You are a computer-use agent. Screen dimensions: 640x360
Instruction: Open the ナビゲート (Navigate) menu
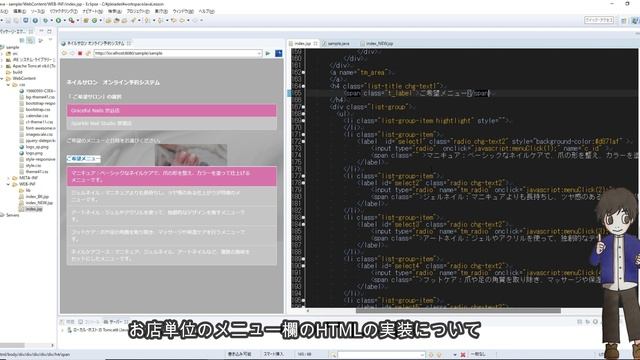point(93,11)
